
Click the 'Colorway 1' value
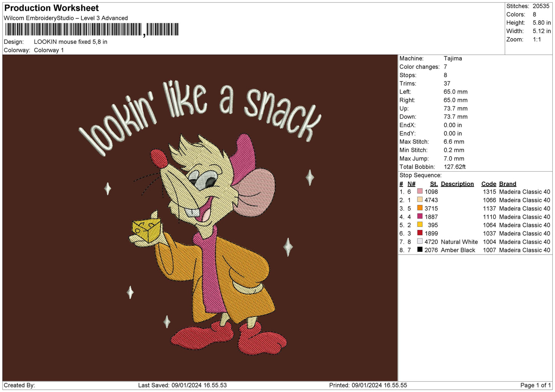(x=49, y=50)
